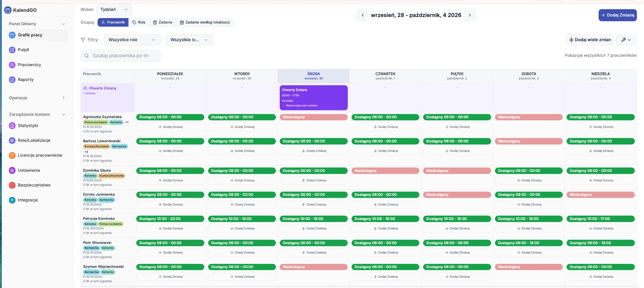Viewport: 644px width, 288px height.
Task: Group schedule by Pracownik
Action: point(113,22)
